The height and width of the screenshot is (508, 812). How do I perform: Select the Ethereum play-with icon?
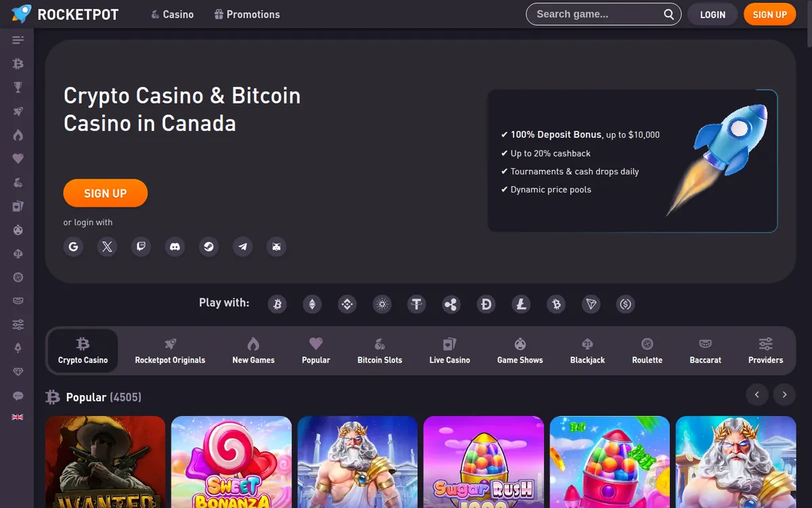click(312, 304)
